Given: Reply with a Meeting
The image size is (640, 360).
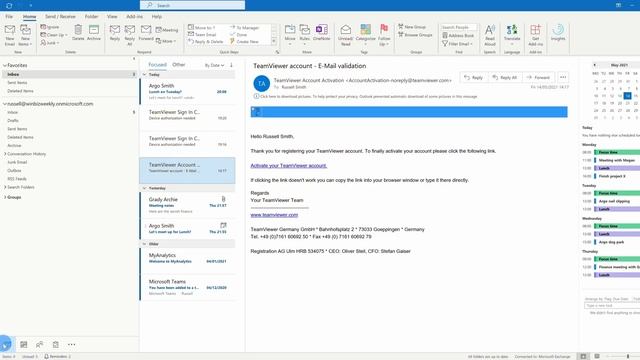Looking at the screenshot, I should [167, 30].
